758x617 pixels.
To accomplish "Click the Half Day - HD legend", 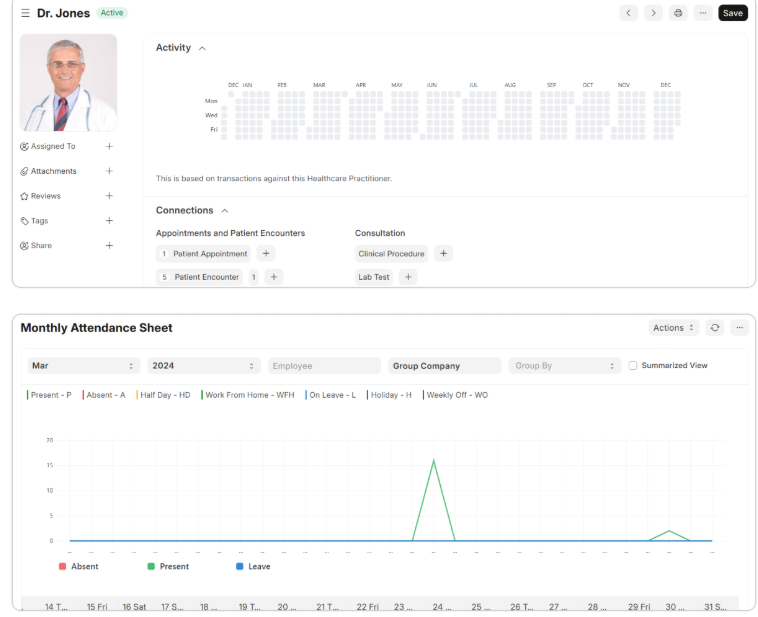I will (x=165, y=395).
